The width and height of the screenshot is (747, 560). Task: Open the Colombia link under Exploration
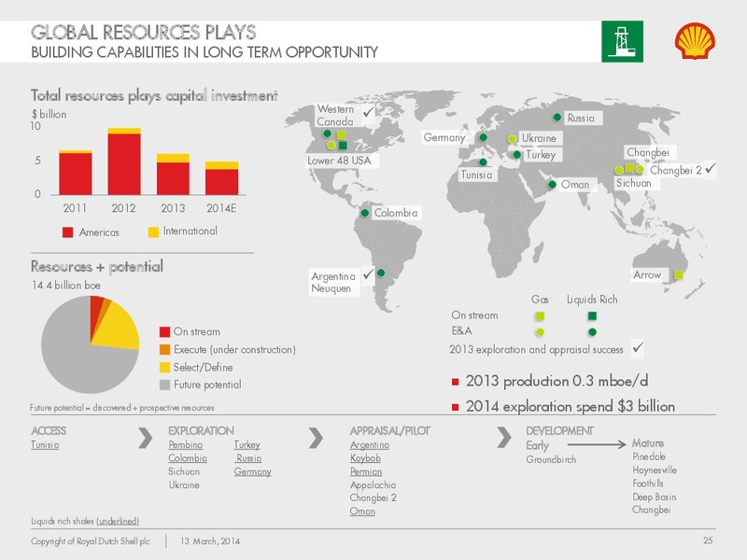pos(188,458)
